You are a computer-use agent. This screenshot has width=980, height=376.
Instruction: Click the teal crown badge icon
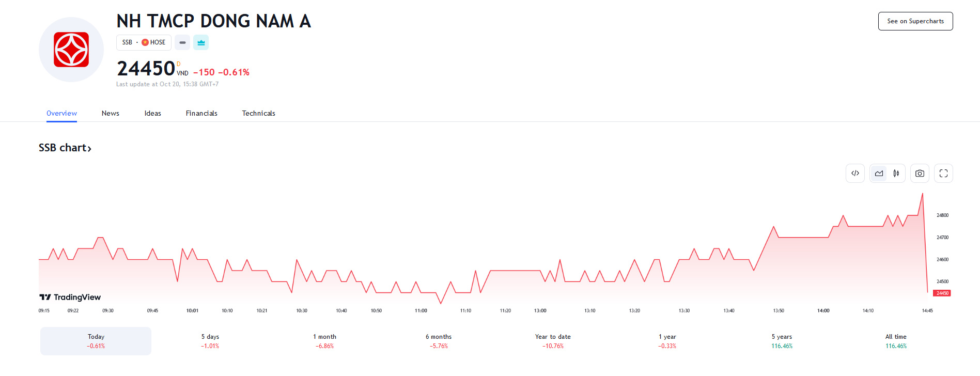pyautogui.click(x=201, y=42)
